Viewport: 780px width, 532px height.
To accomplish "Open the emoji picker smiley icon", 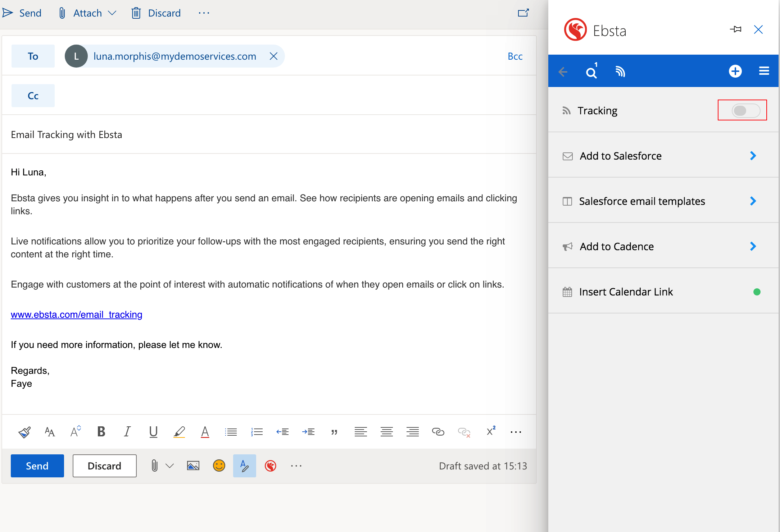I will pos(219,466).
